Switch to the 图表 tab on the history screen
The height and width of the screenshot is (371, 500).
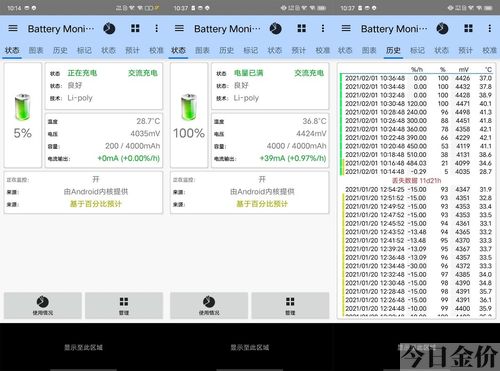tap(369, 50)
